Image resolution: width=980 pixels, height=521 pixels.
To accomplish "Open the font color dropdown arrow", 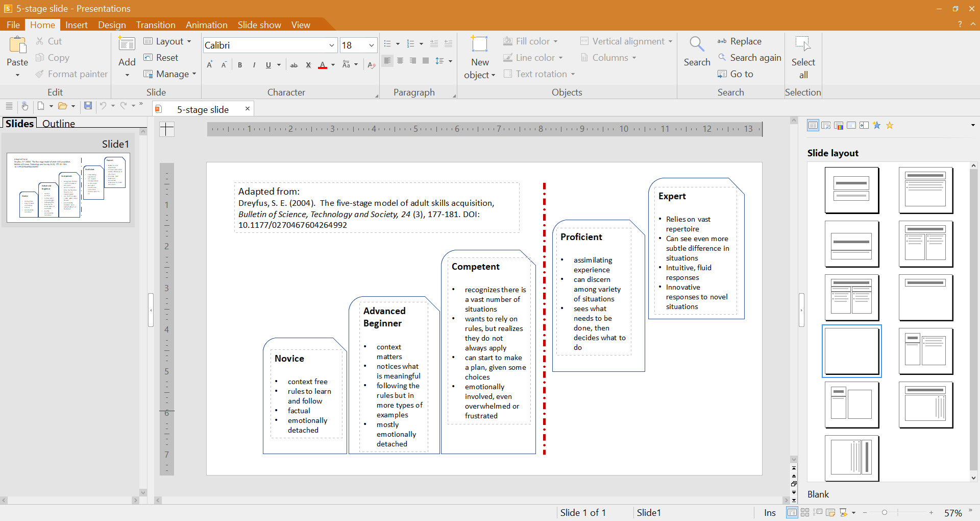I will pos(333,65).
